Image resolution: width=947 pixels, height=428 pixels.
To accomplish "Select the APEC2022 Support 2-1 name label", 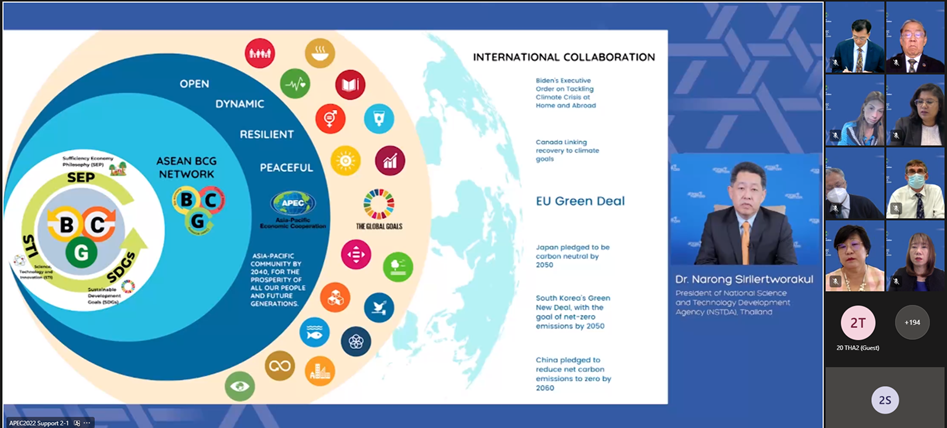I will pyautogui.click(x=40, y=423).
